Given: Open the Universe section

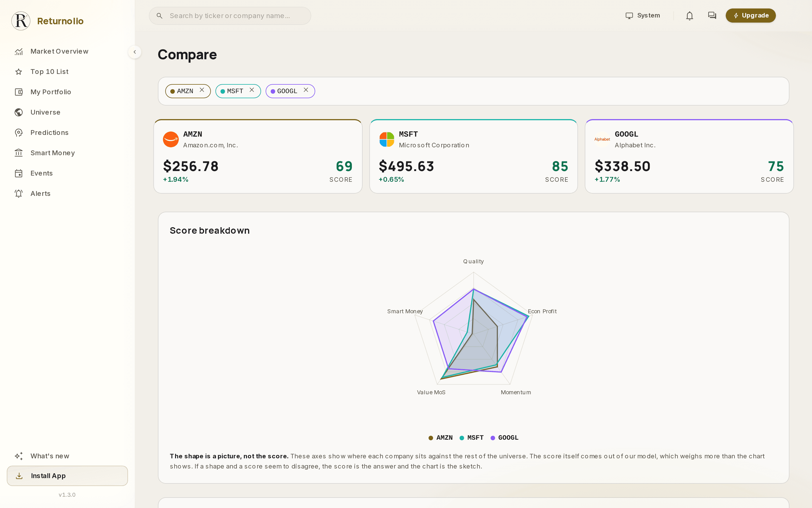Looking at the screenshot, I should [67, 112].
